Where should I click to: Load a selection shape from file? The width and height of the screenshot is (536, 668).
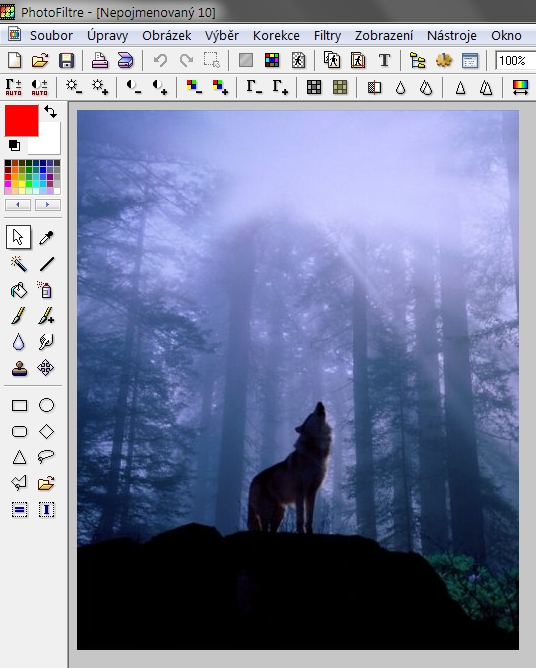(46, 483)
